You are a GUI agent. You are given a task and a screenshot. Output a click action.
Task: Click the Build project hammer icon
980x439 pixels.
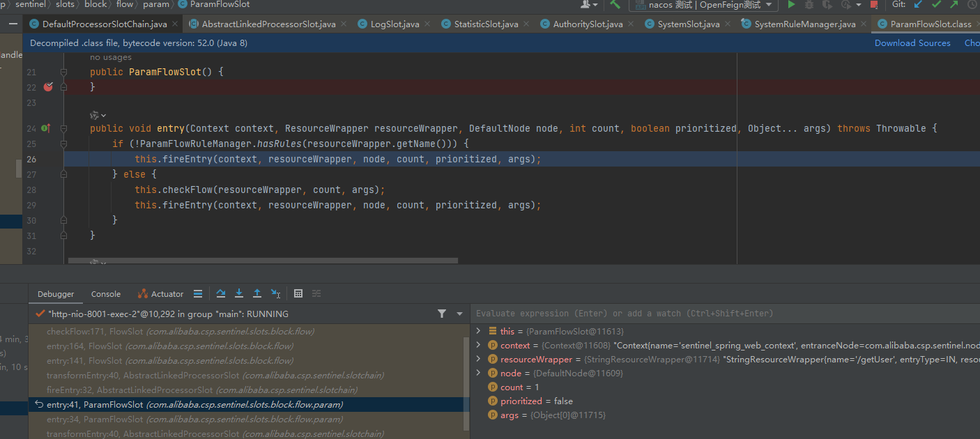tap(615, 4)
